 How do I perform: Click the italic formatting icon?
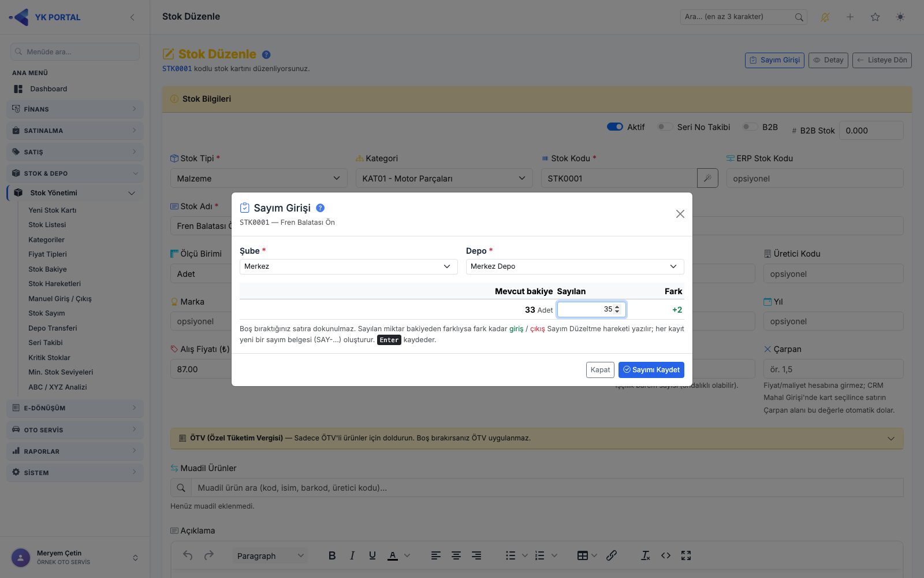tap(352, 555)
